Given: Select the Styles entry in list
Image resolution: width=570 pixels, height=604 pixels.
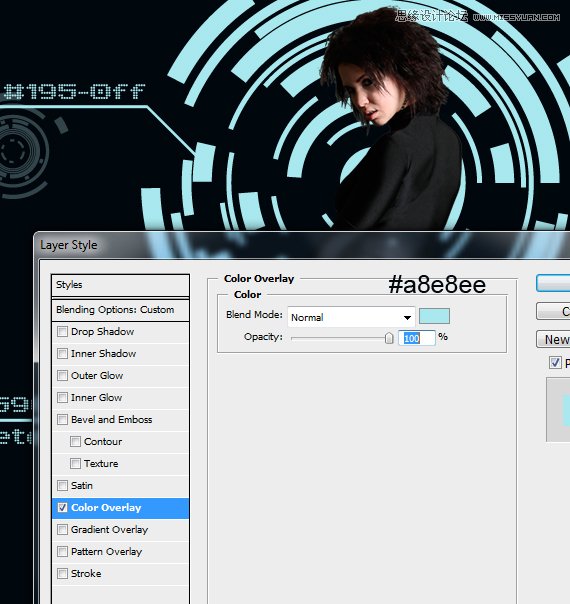Looking at the screenshot, I should (x=120, y=285).
